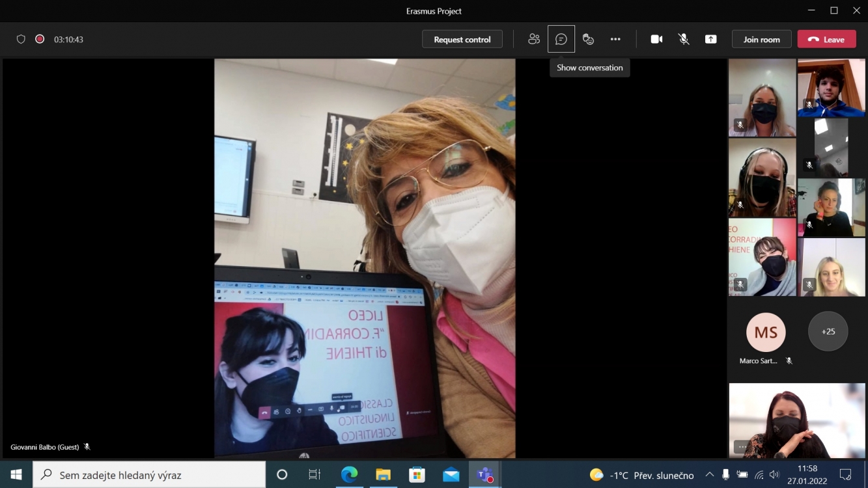The image size is (868, 488).
Task: Click the red Leave button
Action: (x=826, y=39)
